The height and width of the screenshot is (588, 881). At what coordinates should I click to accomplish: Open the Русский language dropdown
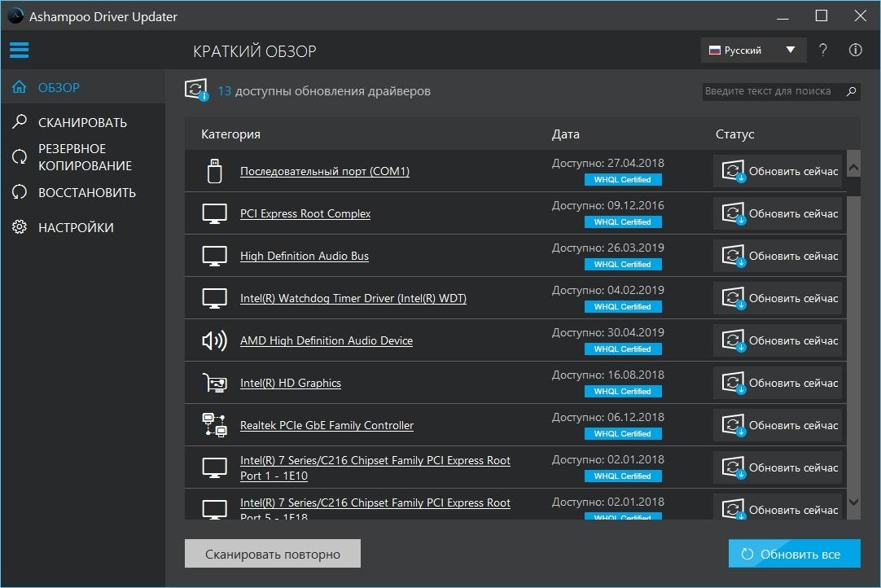pos(753,50)
